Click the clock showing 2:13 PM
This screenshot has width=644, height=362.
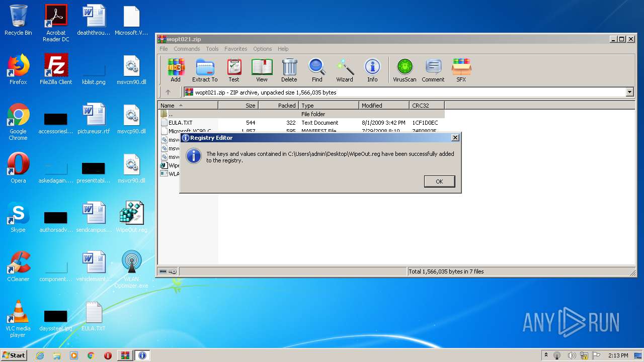tap(618, 355)
